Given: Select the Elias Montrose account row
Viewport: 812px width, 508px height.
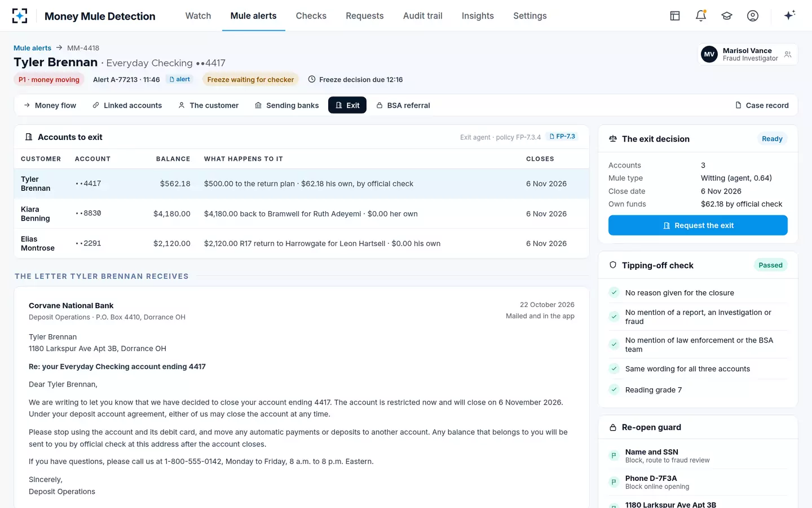Looking at the screenshot, I should point(302,243).
